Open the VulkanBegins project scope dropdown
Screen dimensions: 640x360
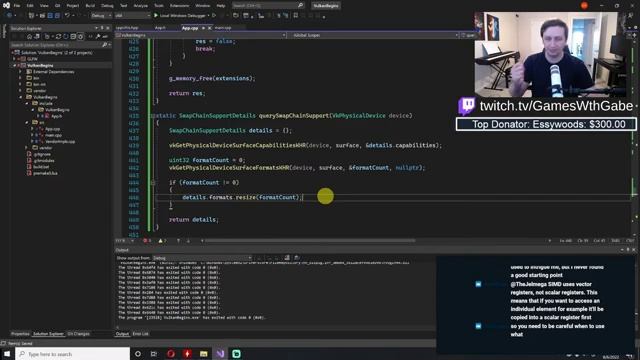pyautogui.click(x=200, y=35)
